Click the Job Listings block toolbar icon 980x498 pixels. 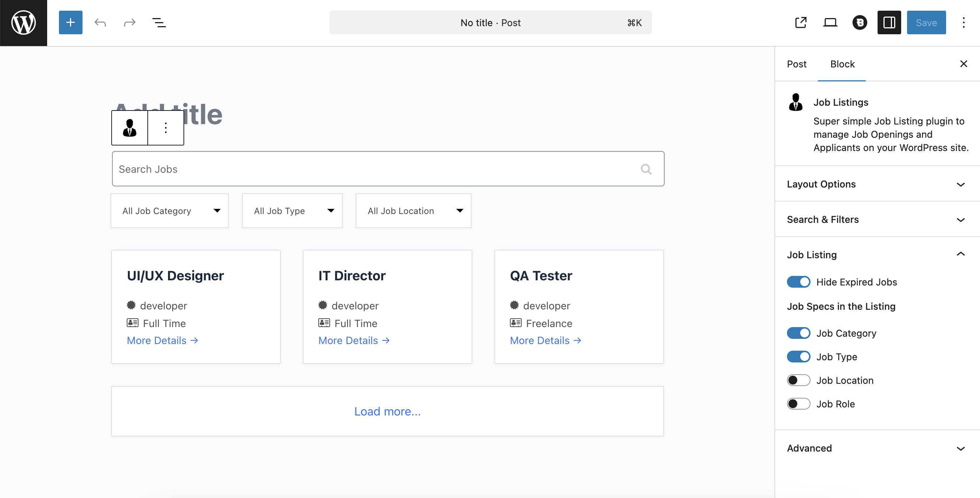click(x=130, y=128)
